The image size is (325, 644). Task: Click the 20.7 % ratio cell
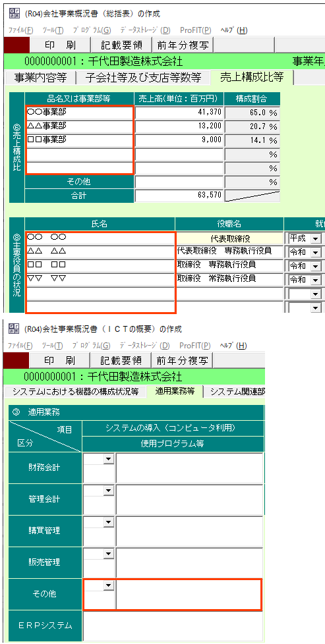tap(252, 126)
